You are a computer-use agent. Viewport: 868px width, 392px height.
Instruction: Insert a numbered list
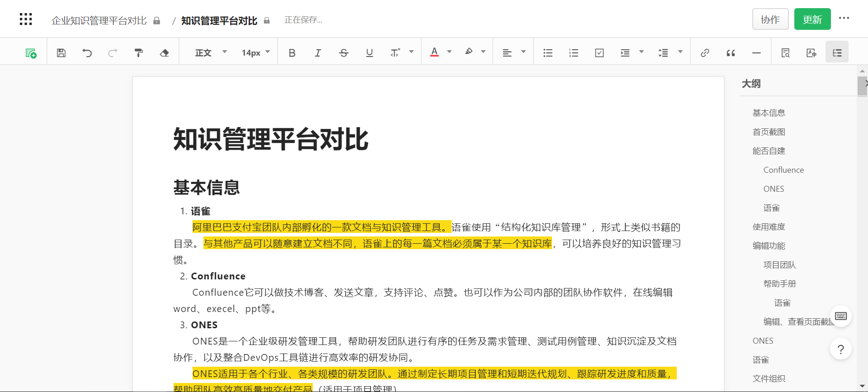point(574,53)
